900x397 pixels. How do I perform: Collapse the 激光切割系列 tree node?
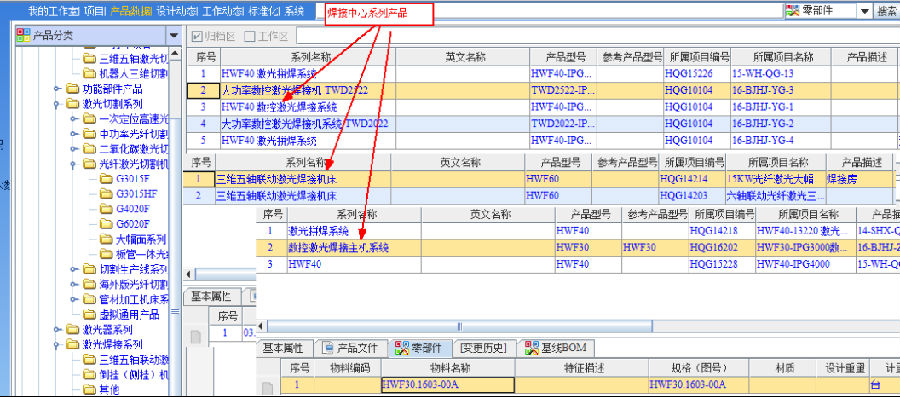pos(57,104)
